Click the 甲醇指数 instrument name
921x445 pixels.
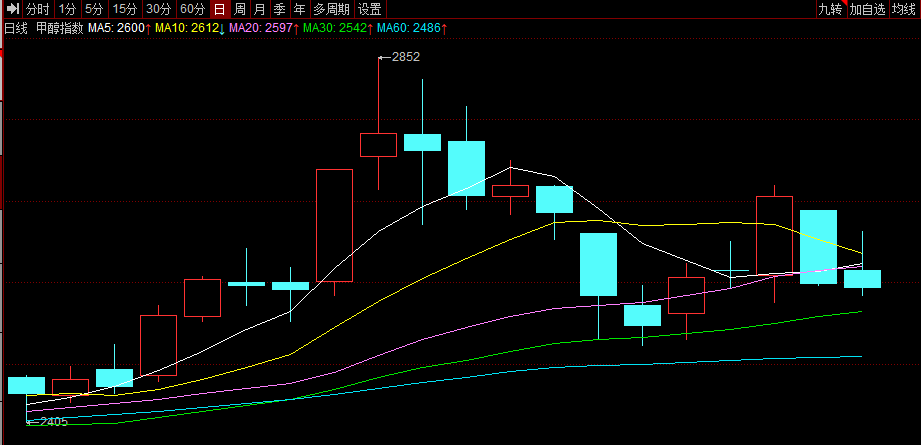(60, 28)
